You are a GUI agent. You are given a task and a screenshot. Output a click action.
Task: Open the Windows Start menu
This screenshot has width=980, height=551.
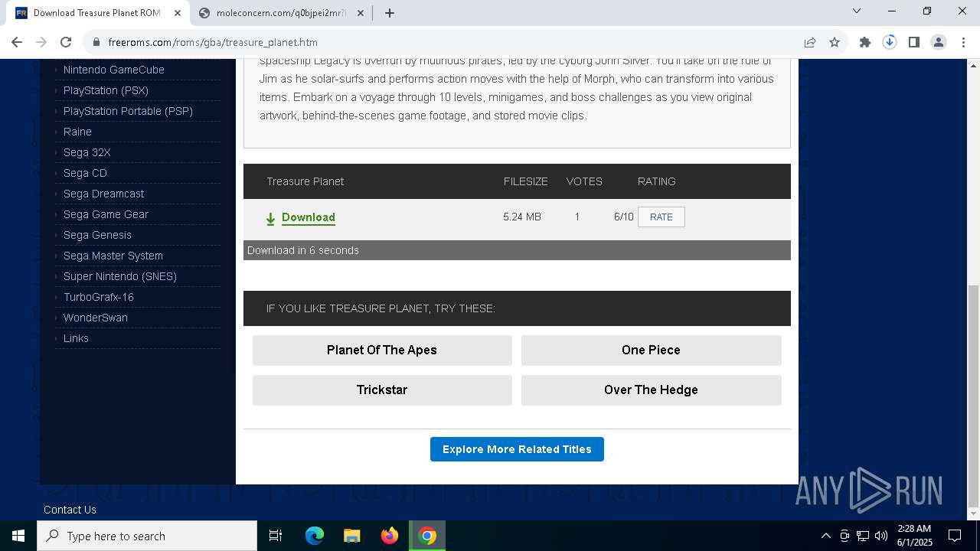18,536
